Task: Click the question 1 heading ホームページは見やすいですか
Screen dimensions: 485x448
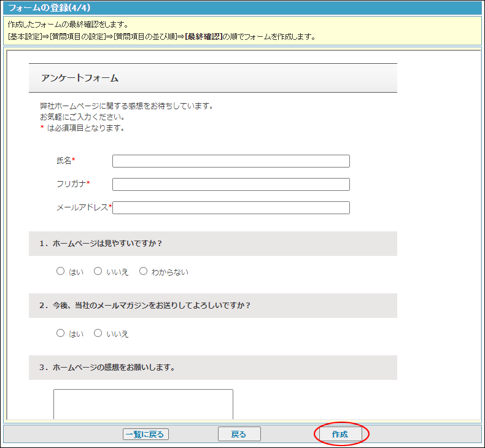Action: (101, 243)
